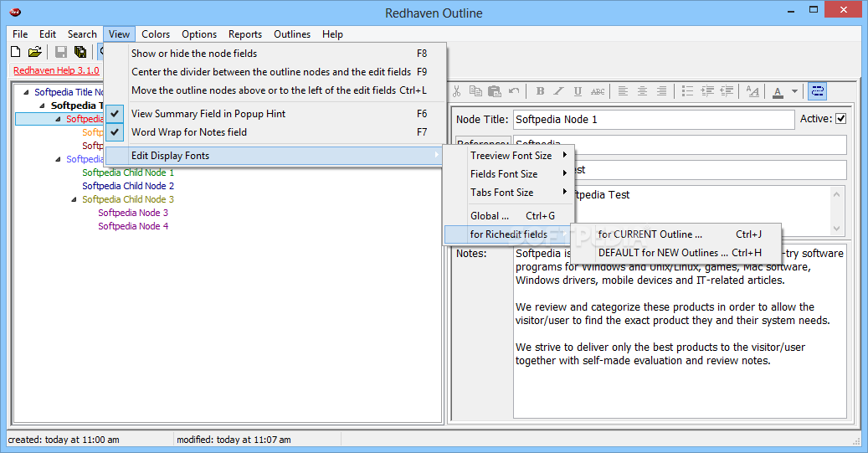Click the Undo arrow icon
The image size is (868, 453).
click(514, 91)
